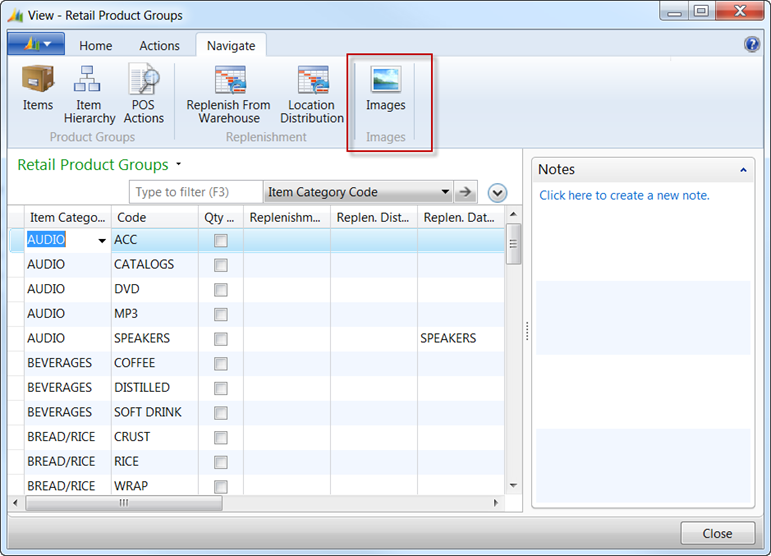Open the application menu dropdown button
The image size is (771, 556).
click(x=36, y=45)
